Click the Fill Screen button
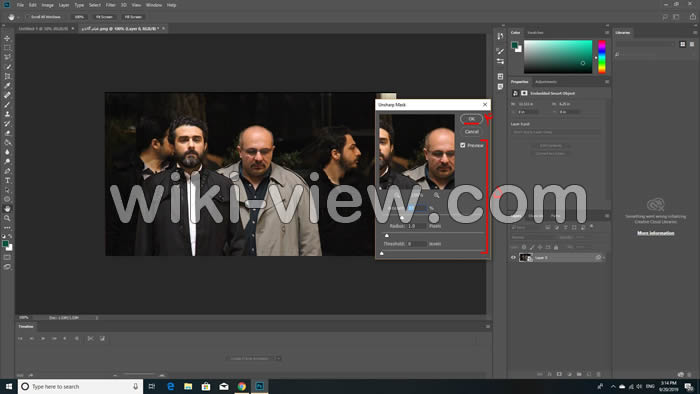 click(x=133, y=17)
